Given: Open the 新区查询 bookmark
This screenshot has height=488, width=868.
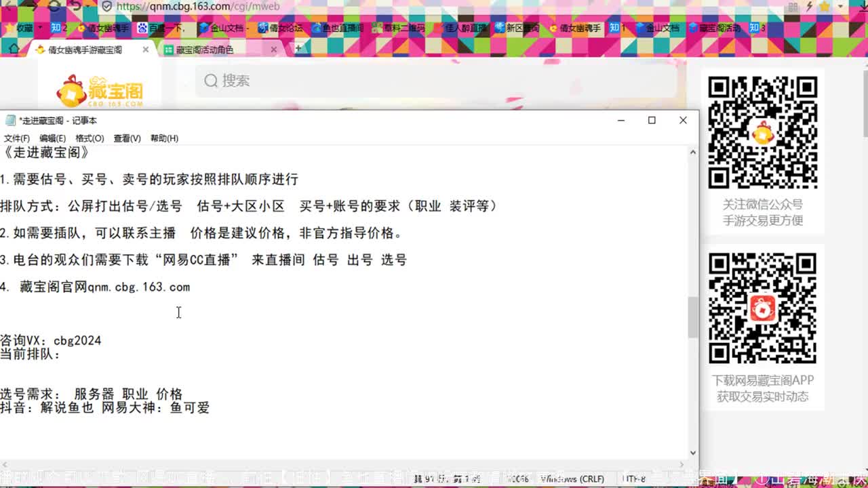Looking at the screenshot, I should (517, 28).
